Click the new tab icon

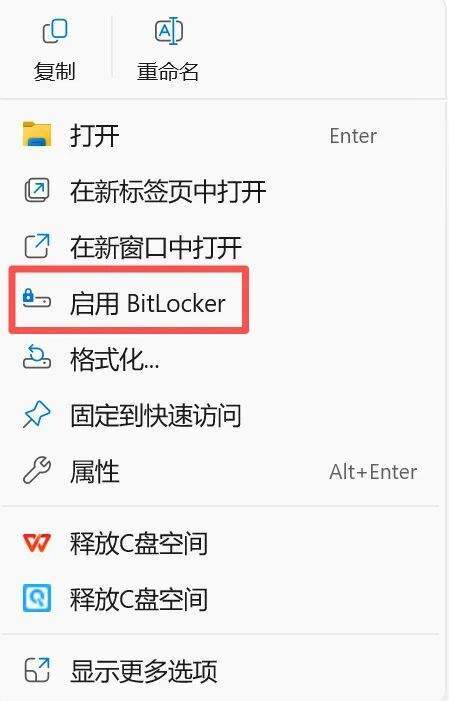pyautogui.click(x=37, y=190)
